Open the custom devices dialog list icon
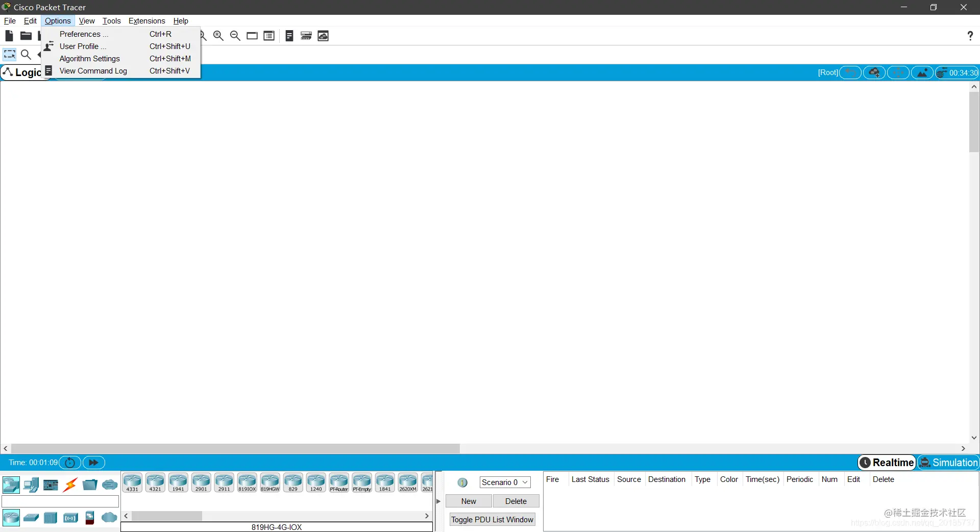Screen dimensions: 980x532 pos(269,36)
